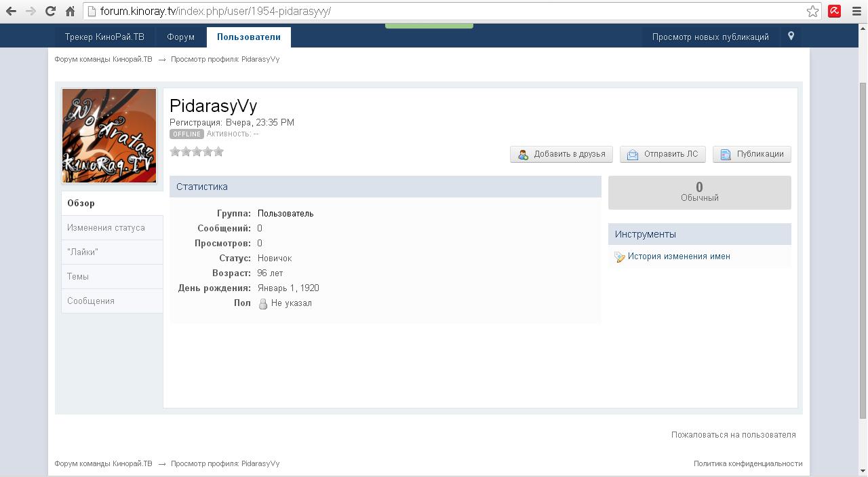Click the Добавить в друзья button
Screen dimensions: 868x477
(x=561, y=154)
